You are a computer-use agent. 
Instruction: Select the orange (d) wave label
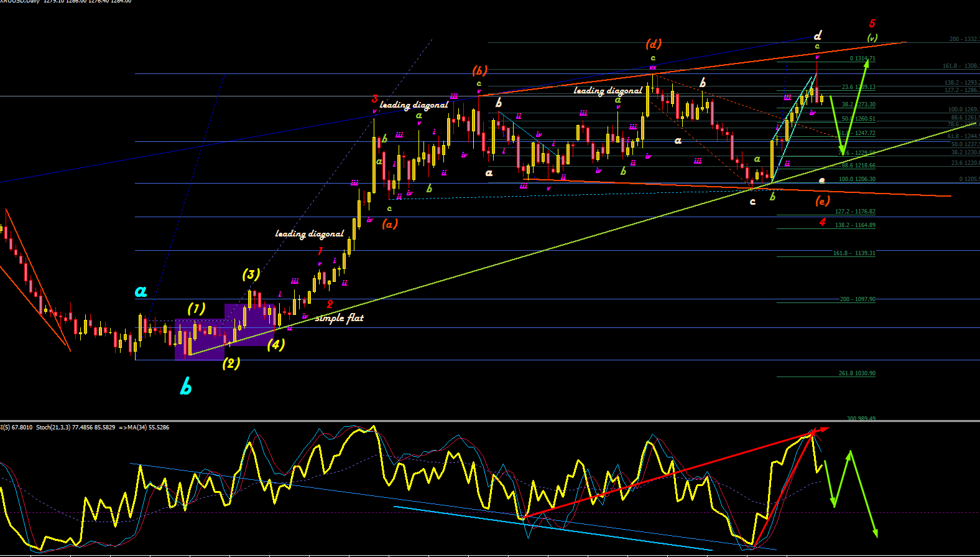[654, 44]
